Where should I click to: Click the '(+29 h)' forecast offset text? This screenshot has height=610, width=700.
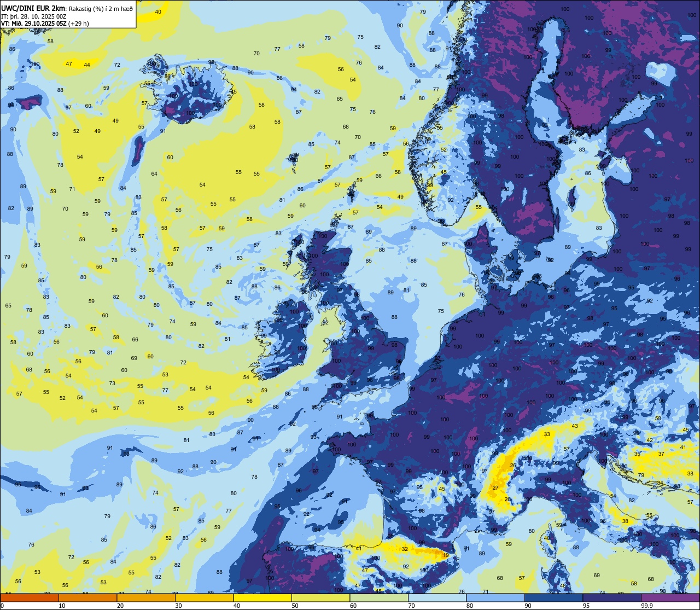pos(80,24)
